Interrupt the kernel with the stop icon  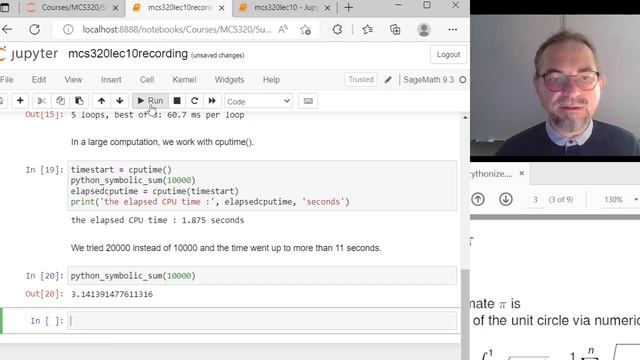coord(177,101)
